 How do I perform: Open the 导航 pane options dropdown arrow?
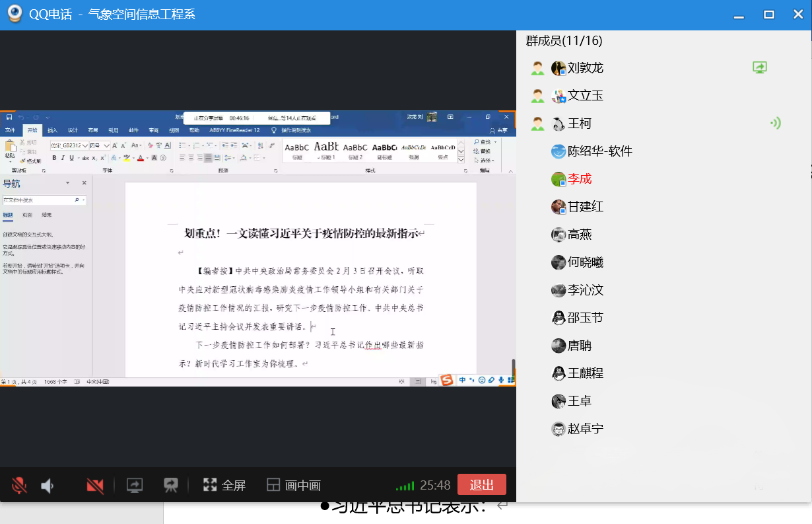coord(67,183)
